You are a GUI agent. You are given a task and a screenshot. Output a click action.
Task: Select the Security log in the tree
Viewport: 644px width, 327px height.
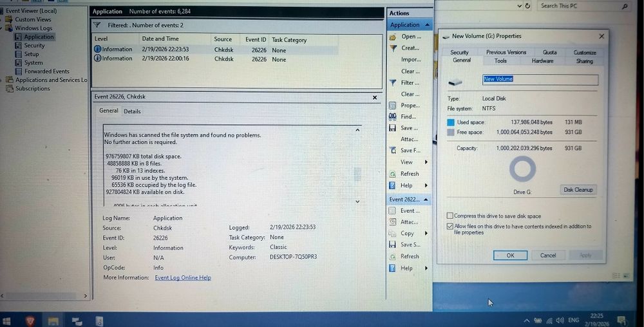coord(34,46)
